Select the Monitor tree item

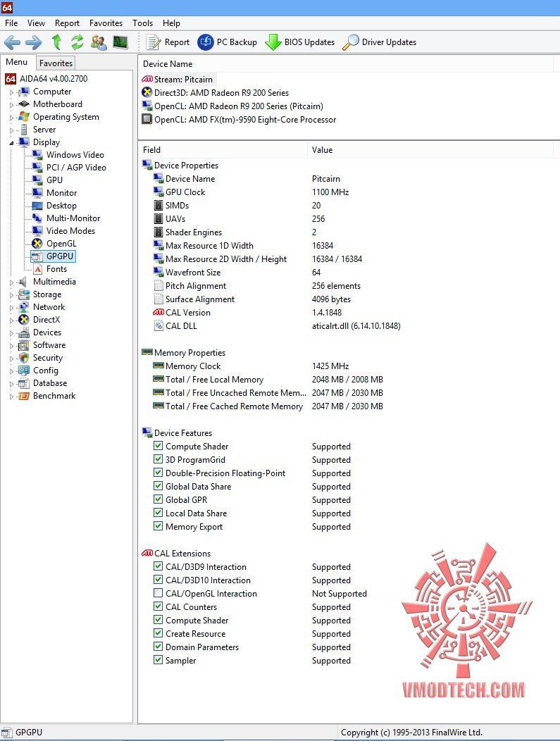pyautogui.click(x=61, y=193)
